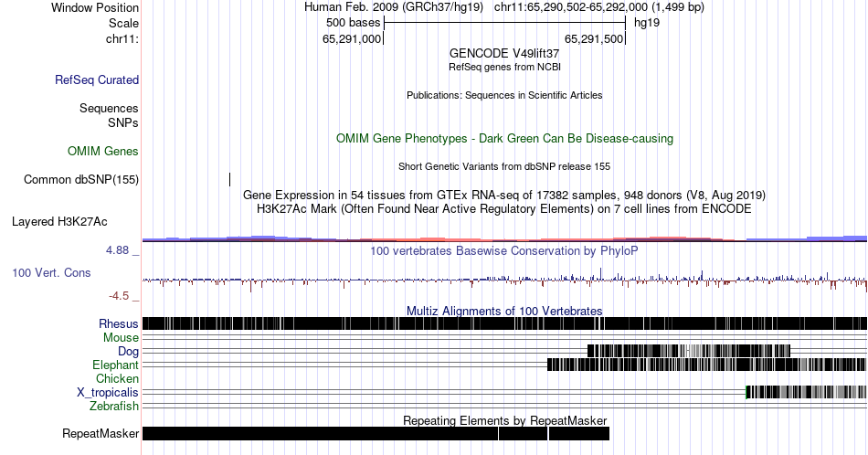Click the Rhesus alignment bar
Image resolution: width=868 pixels, height=455 pixels.
click(x=504, y=323)
